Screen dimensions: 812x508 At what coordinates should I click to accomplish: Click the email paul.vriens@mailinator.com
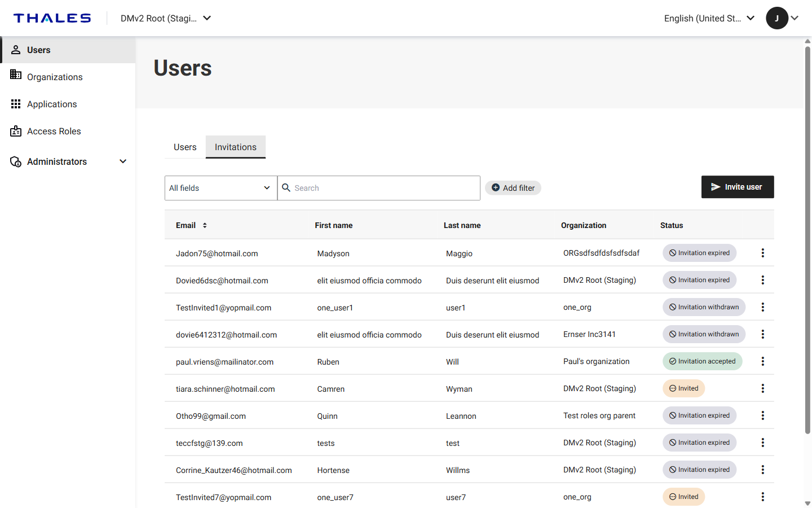[x=224, y=362]
